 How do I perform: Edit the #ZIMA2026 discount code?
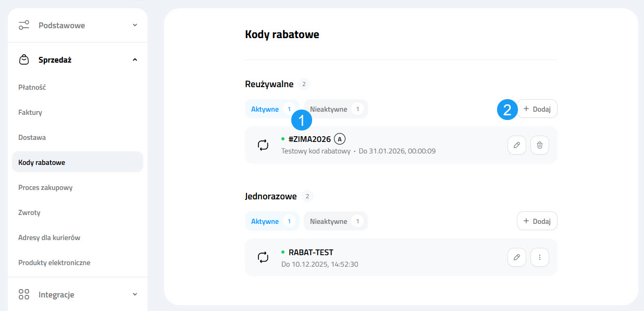tap(516, 145)
